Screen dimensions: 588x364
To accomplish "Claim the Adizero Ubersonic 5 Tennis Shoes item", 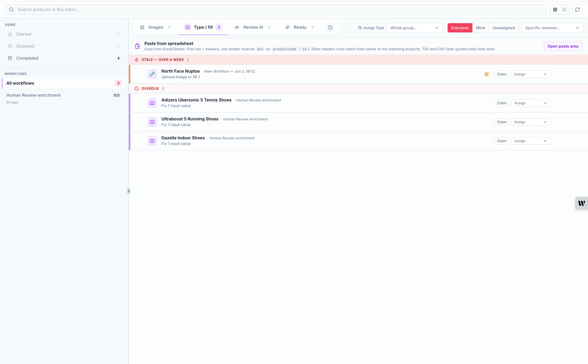I will 501,103.
